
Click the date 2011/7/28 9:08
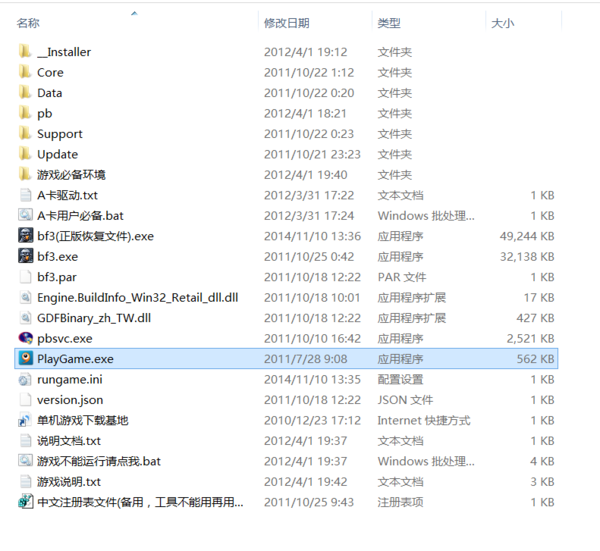point(306,359)
